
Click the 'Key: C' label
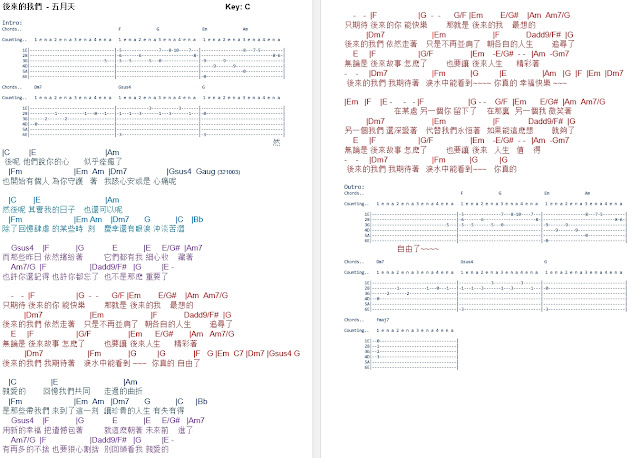(x=238, y=7)
